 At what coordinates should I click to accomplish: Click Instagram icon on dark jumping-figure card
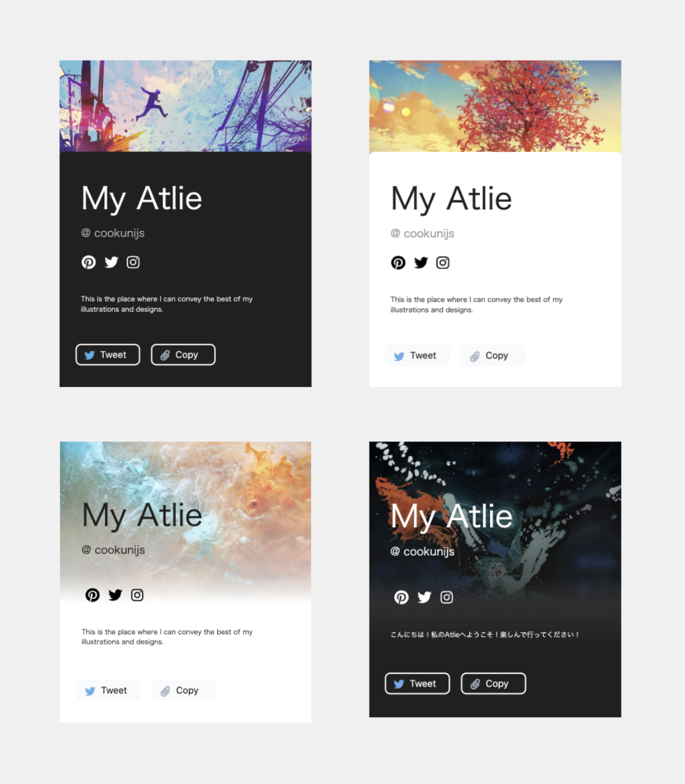[133, 262]
